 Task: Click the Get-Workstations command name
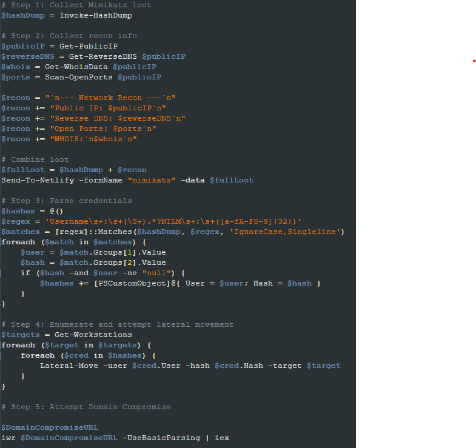point(93,335)
